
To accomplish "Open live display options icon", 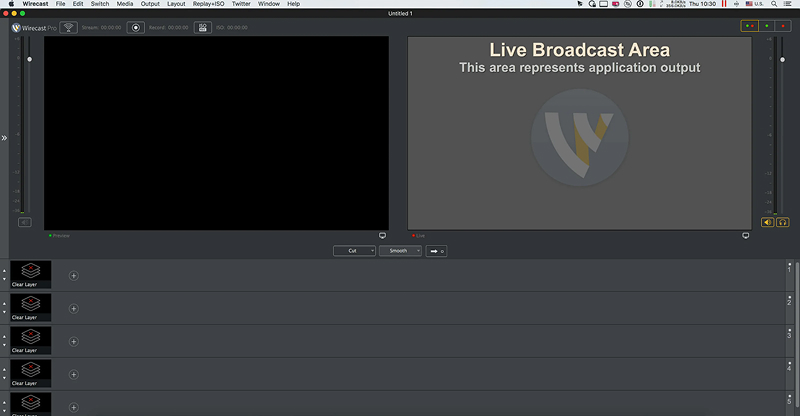I will pyautogui.click(x=745, y=236).
